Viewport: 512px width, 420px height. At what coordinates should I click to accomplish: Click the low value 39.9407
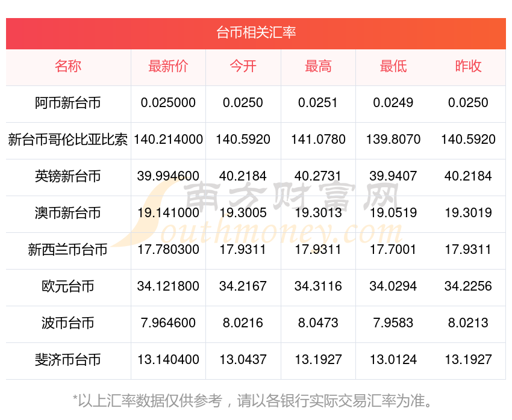pyautogui.click(x=393, y=176)
